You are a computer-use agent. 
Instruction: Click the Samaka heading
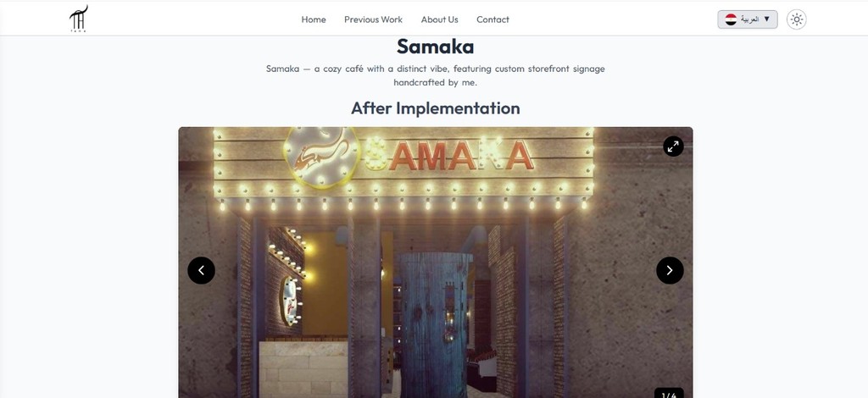coord(435,47)
